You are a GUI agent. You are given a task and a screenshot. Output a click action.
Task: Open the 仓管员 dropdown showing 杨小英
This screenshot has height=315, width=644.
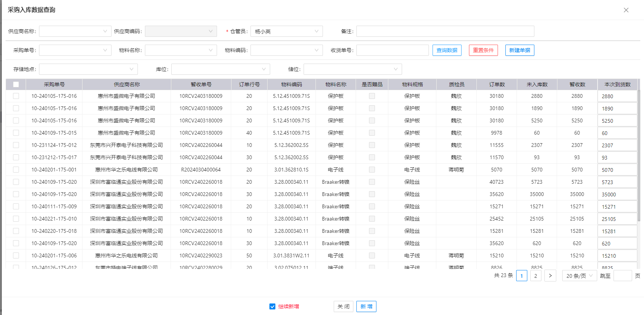click(x=287, y=31)
